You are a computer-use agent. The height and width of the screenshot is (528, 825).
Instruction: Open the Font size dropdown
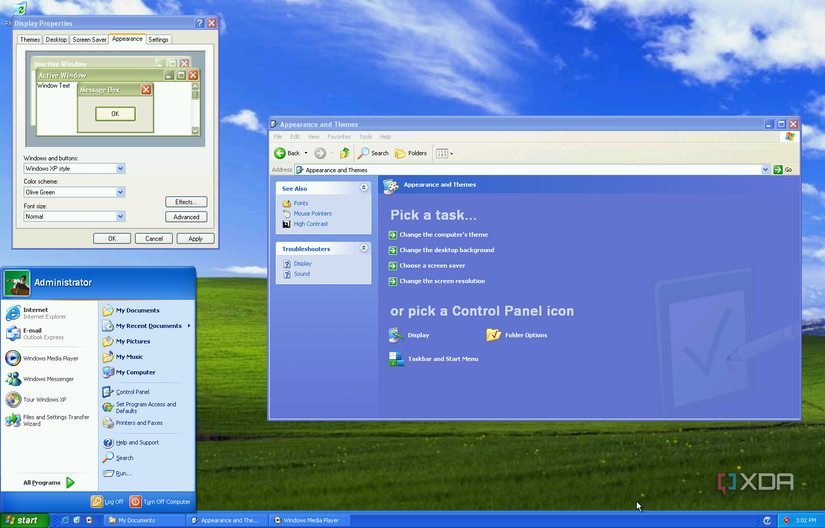pyautogui.click(x=120, y=216)
